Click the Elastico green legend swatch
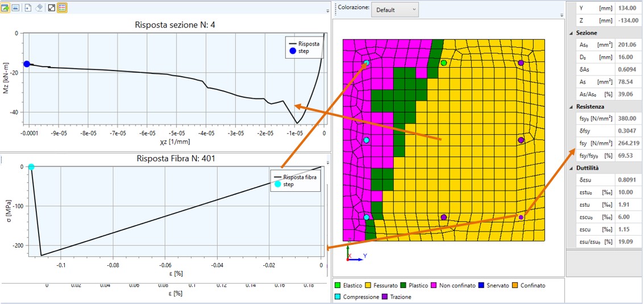 pyautogui.click(x=338, y=286)
